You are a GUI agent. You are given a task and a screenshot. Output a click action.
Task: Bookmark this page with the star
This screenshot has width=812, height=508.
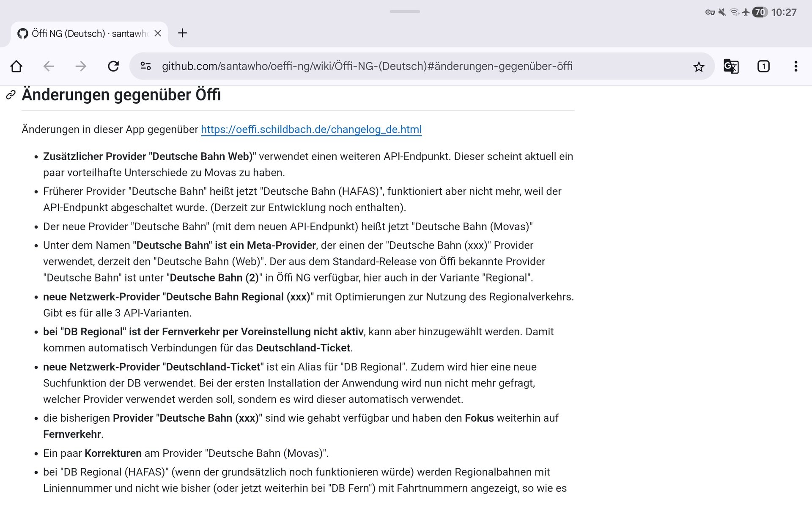[699, 66]
